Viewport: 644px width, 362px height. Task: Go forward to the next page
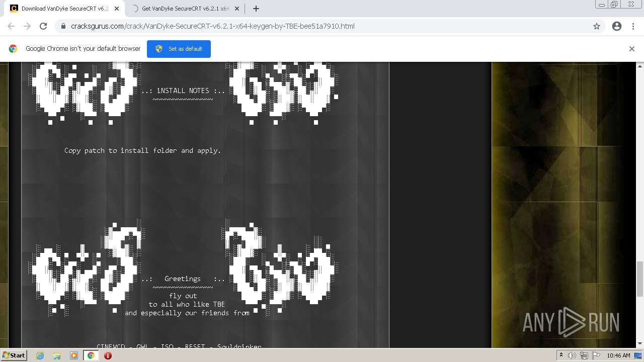pyautogui.click(x=27, y=26)
